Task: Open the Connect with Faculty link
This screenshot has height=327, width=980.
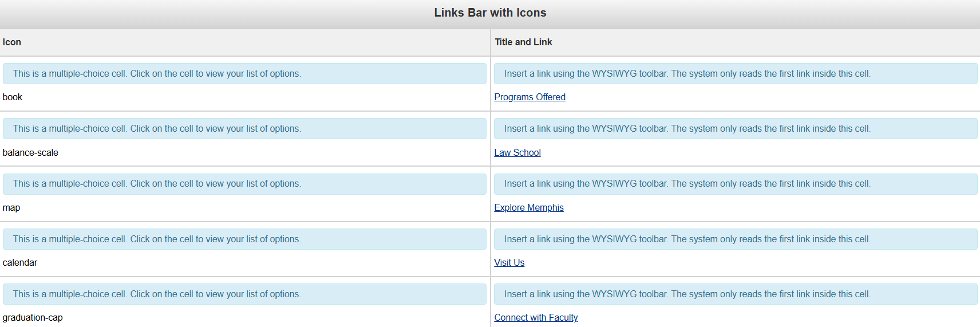Action: tap(536, 318)
